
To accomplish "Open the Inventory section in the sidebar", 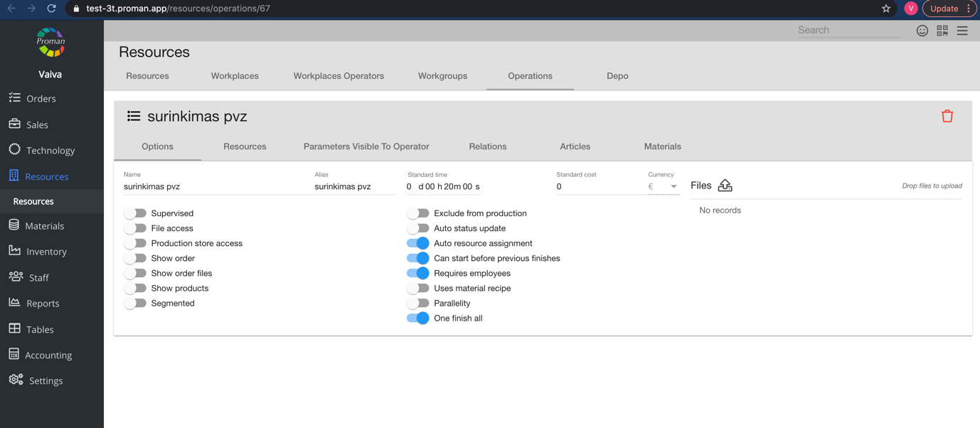I will 46,251.
